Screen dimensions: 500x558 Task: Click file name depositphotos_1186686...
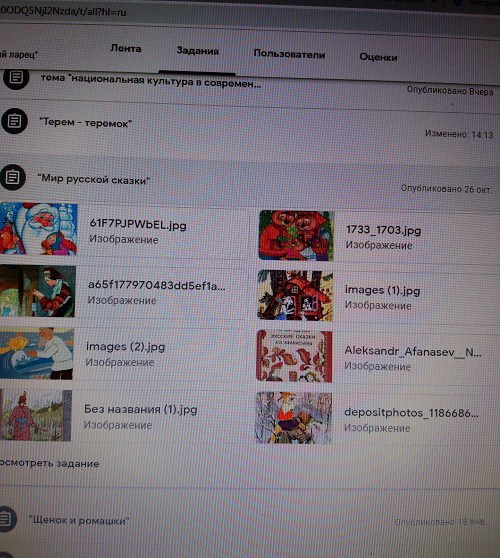tap(411, 413)
